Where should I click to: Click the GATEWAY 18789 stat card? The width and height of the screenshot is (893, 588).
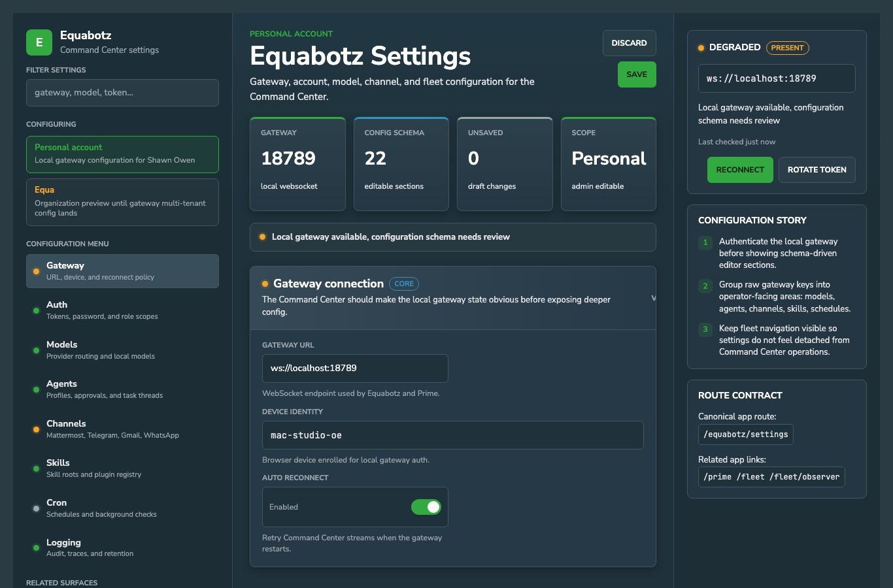coord(297,164)
